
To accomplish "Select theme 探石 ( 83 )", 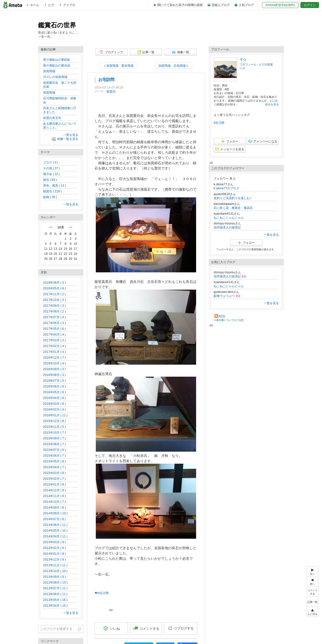I will click(50, 180).
